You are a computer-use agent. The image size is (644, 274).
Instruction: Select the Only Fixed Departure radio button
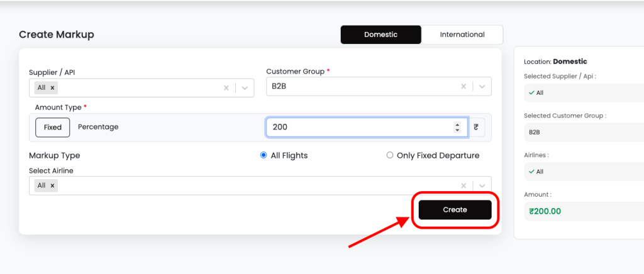[390, 155]
